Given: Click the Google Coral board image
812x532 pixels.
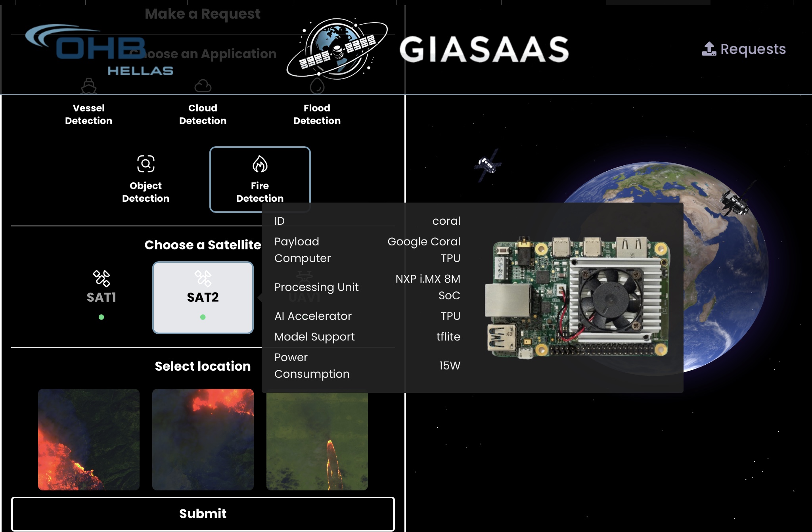Looking at the screenshot, I should (x=577, y=297).
